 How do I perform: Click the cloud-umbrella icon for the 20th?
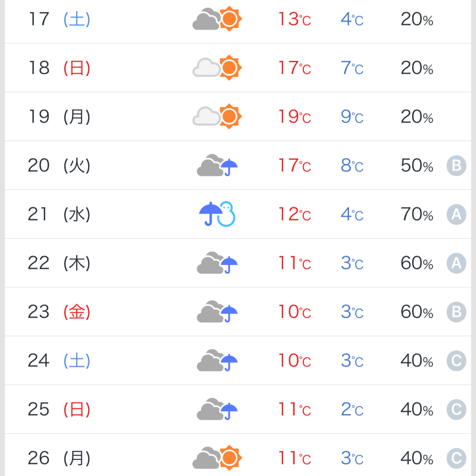(217, 165)
